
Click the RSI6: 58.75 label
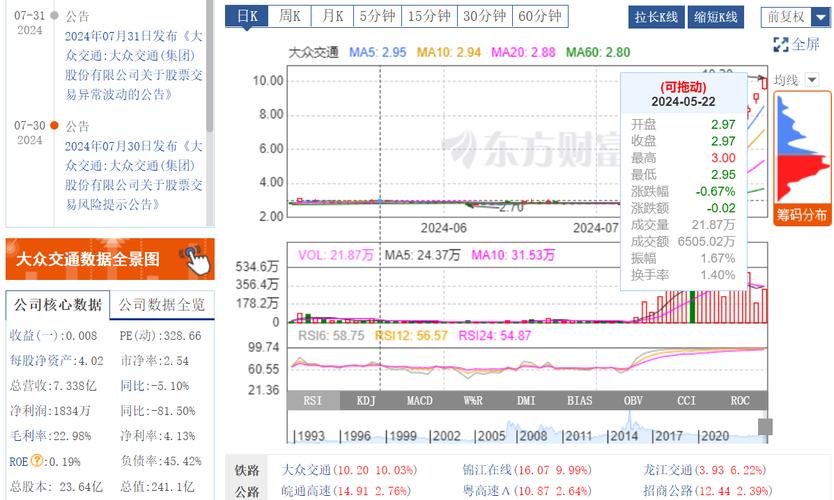[x=331, y=336]
